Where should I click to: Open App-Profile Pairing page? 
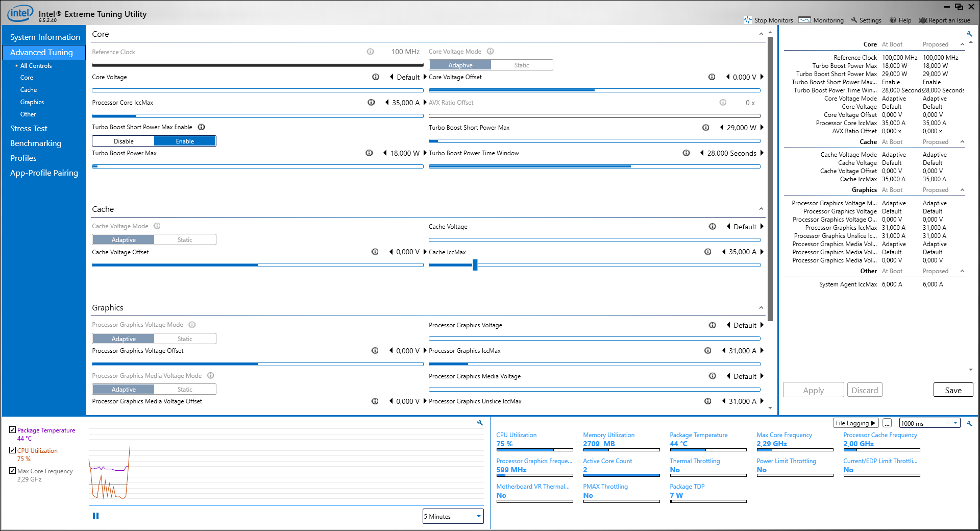click(x=44, y=173)
